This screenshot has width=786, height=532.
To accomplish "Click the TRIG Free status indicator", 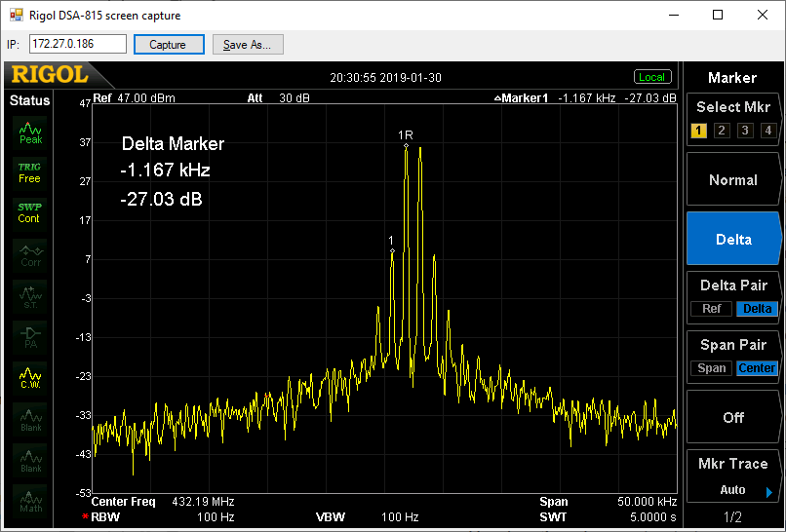I will (x=30, y=172).
